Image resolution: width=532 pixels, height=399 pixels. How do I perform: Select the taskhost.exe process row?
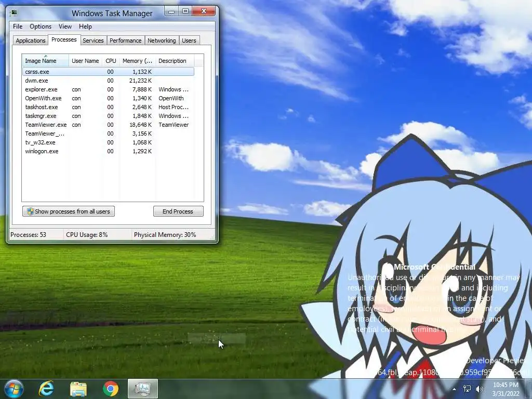pos(108,107)
